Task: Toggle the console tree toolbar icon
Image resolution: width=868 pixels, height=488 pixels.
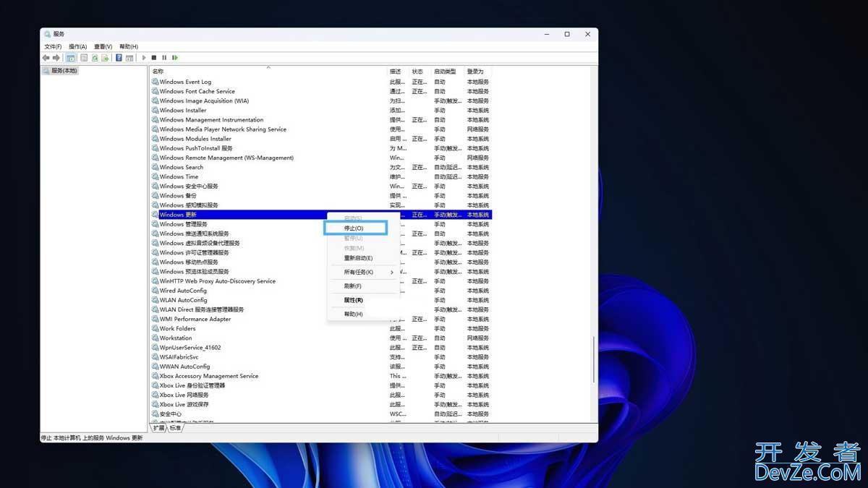Action: (x=71, y=58)
